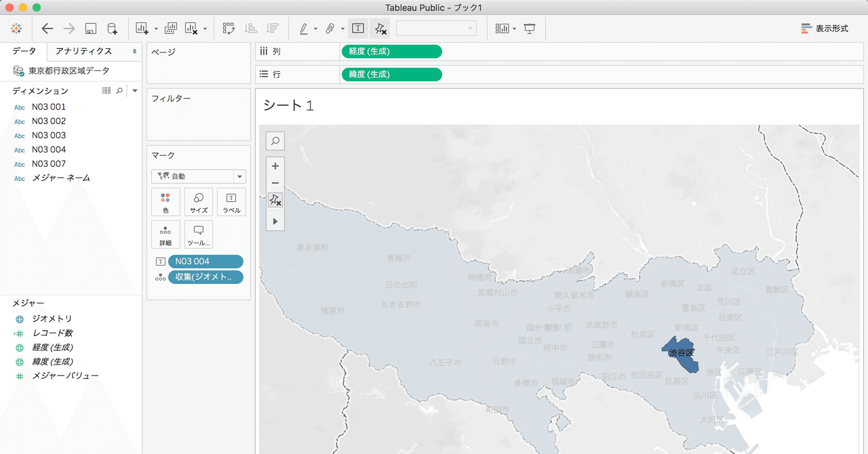This screenshot has height=454, width=868.
Task: Toggle the fix axes pin in toolbar
Action: coord(380,28)
